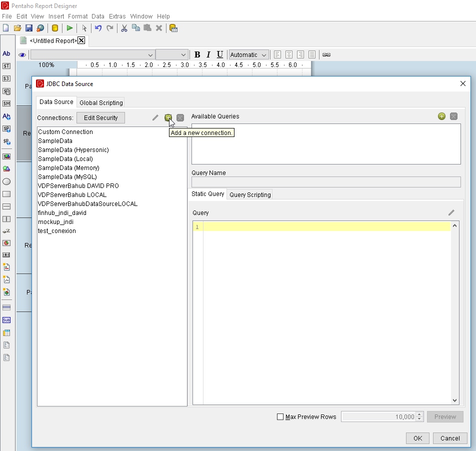Open the font size dropdown
Viewport: 476px width, 451px height.
(172, 54)
